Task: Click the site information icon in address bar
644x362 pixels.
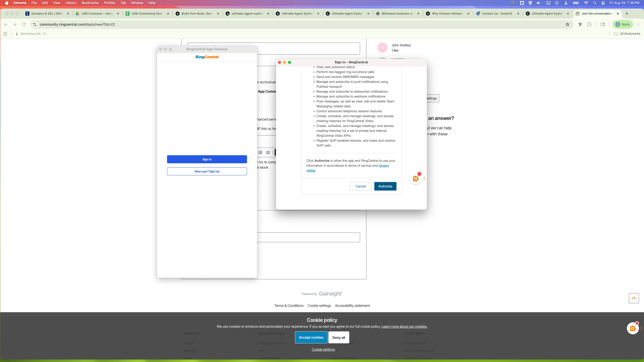Action: [x=35, y=25]
